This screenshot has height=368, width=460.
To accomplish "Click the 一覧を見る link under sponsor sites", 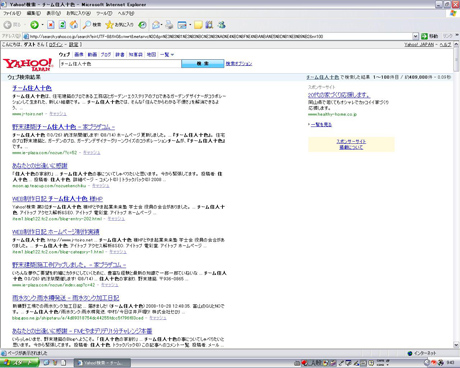I will (321, 124).
